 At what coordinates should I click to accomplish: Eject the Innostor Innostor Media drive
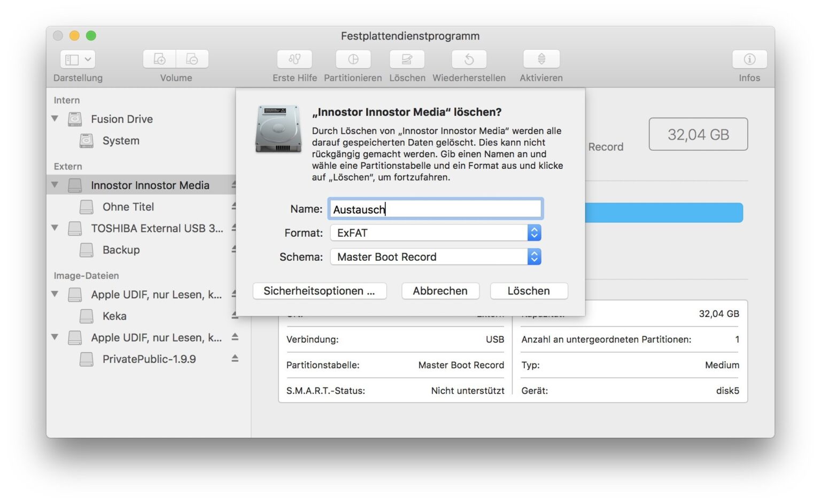pos(234,185)
